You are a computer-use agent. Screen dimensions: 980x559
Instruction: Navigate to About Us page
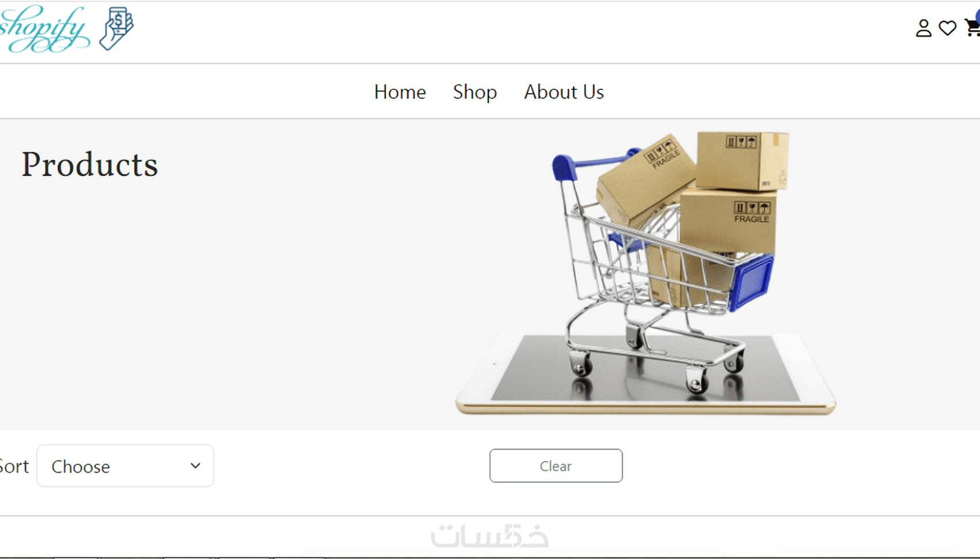[564, 92]
